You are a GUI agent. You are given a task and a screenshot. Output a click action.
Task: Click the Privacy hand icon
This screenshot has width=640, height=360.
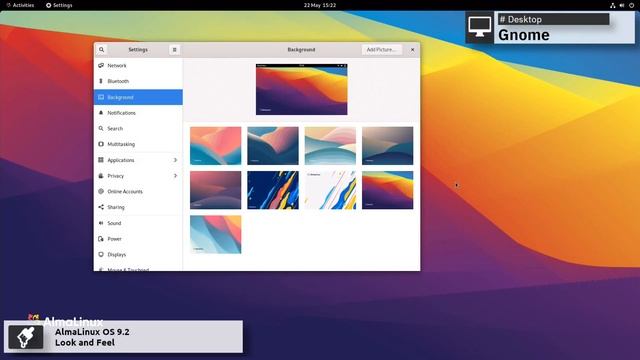point(101,176)
